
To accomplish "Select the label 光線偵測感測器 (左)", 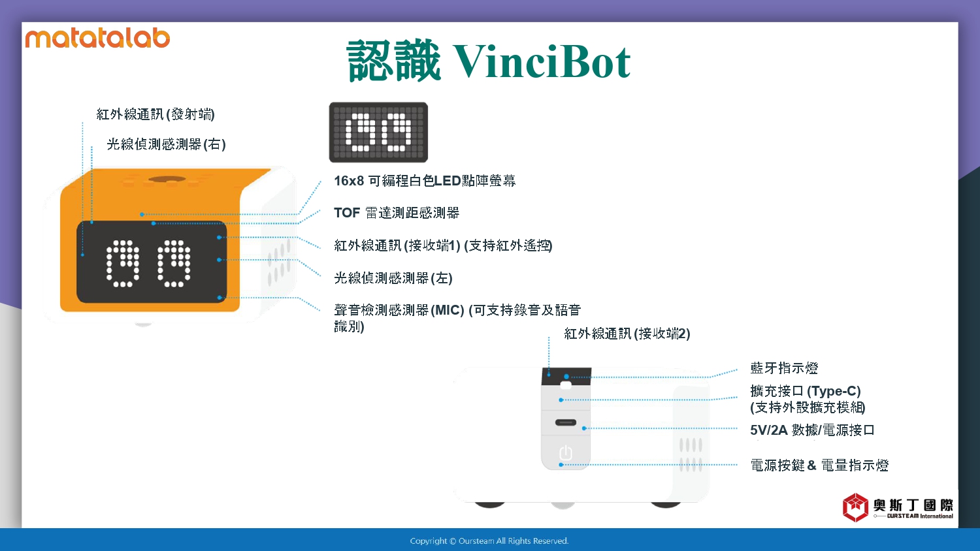I will [x=393, y=278].
